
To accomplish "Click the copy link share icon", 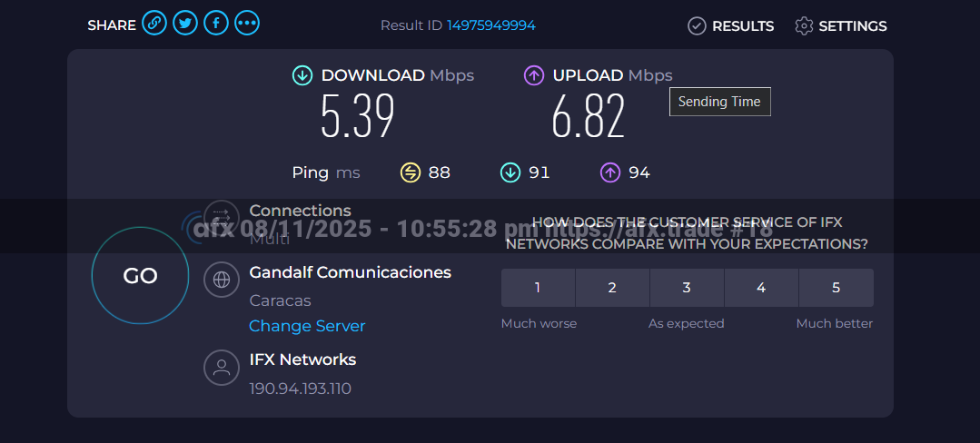I will coord(154,25).
